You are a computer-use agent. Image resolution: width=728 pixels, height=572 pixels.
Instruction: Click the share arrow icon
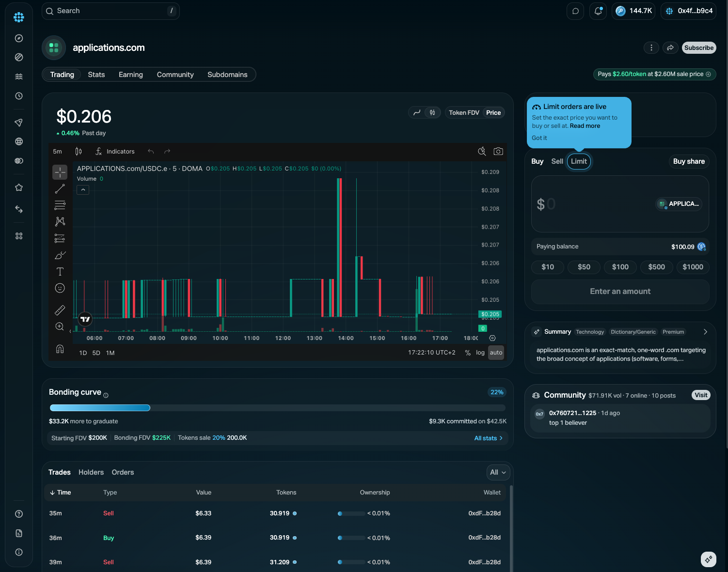click(x=670, y=47)
